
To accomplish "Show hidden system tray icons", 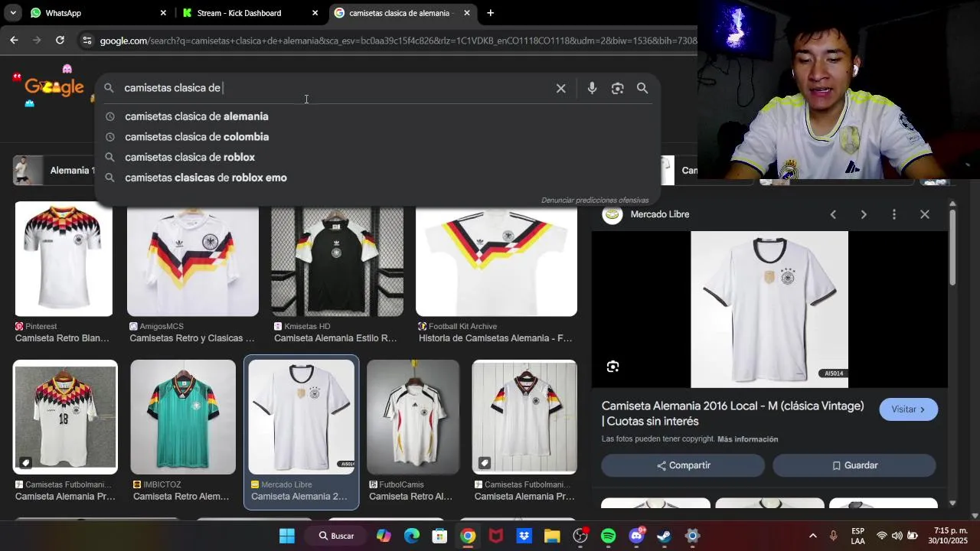I will (812, 536).
